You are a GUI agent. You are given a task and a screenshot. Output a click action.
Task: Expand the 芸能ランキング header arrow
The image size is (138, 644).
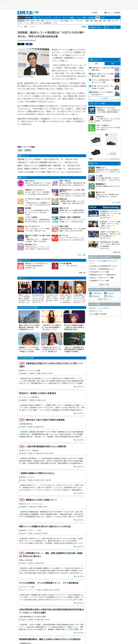(120, 60)
